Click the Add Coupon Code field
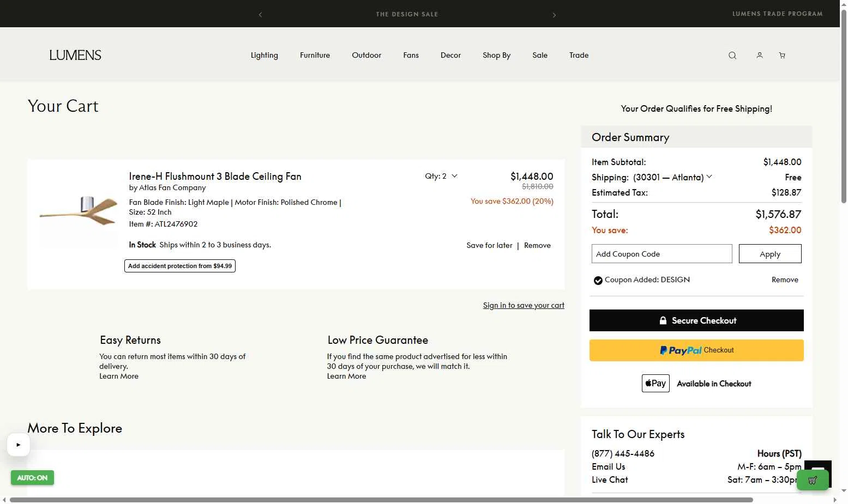848x504 pixels. 661,254
